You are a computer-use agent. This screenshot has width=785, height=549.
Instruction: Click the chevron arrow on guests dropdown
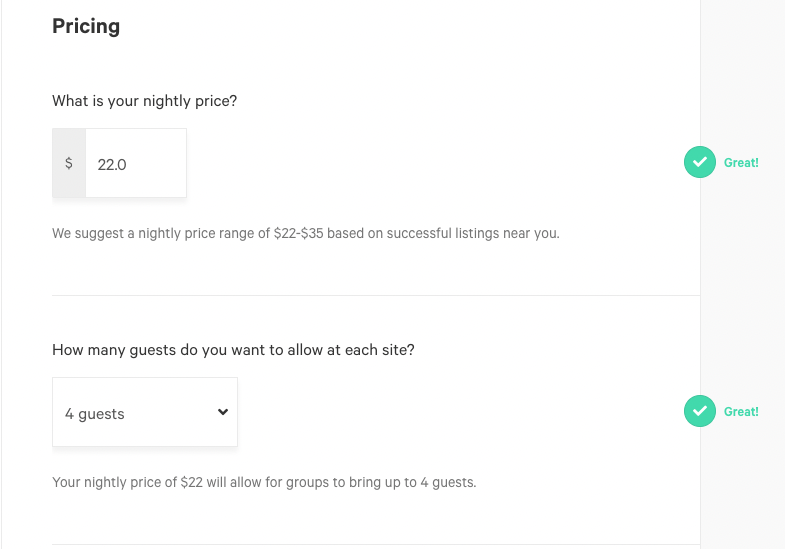(223, 412)
